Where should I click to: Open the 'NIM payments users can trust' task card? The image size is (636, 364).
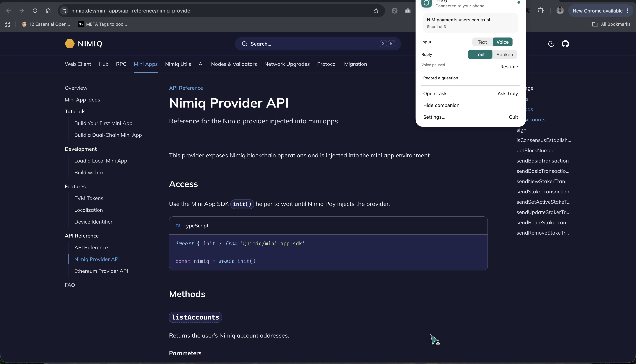(x=470, y=23)
